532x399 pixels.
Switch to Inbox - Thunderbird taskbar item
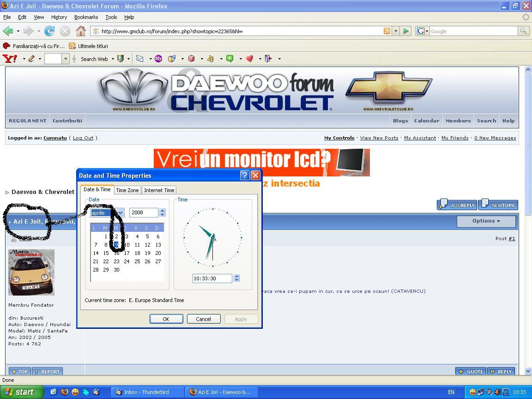[x=148, y=392]
